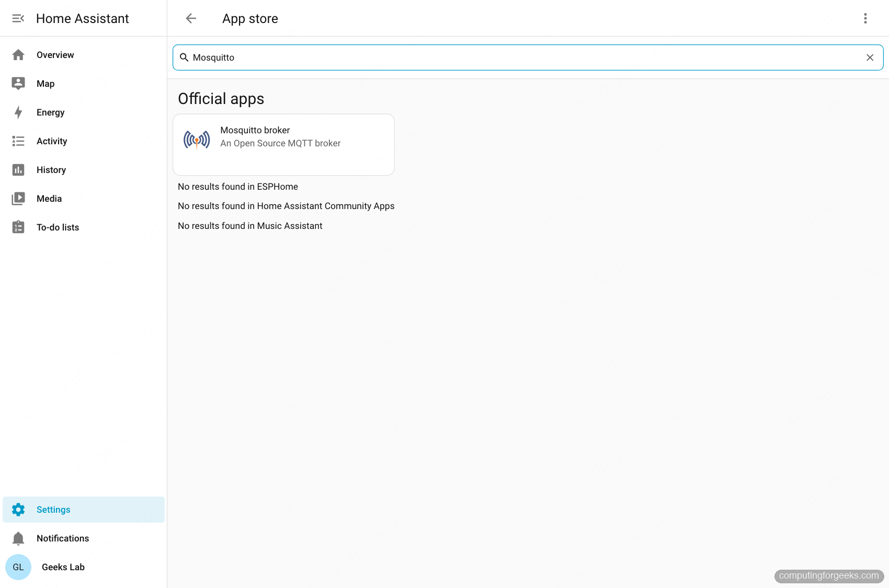Click the Mosquitto broker antenna icon
This screenshot has height=588, width=889.
coord(197,140)
